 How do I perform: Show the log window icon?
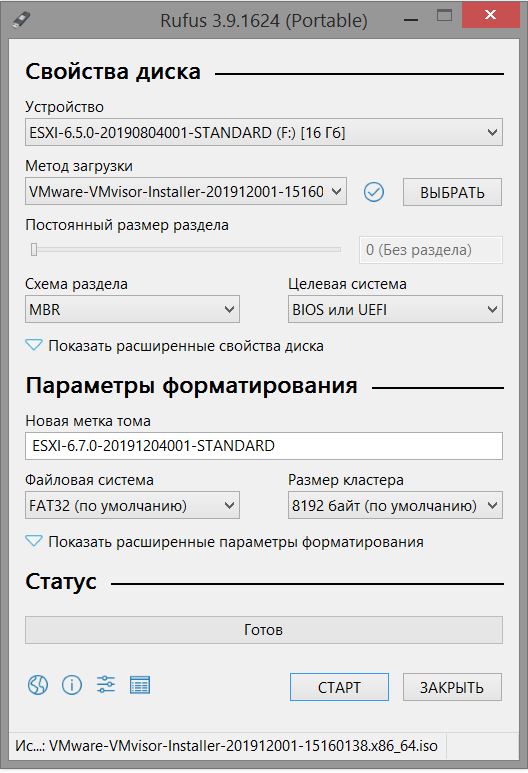(x=140, y=685)
